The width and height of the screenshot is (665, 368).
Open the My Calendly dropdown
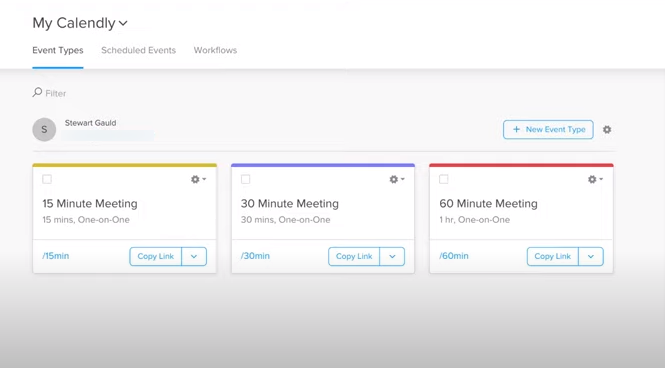tap(80, 23)
